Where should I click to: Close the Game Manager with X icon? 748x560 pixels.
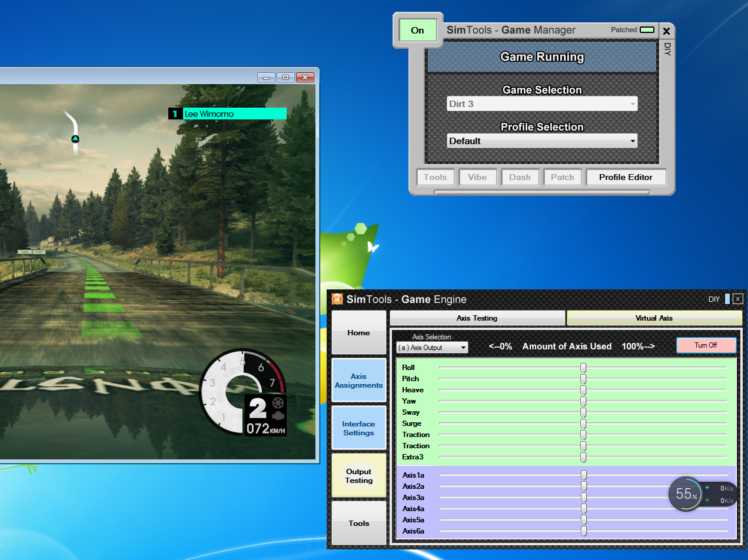pos(666,31)
